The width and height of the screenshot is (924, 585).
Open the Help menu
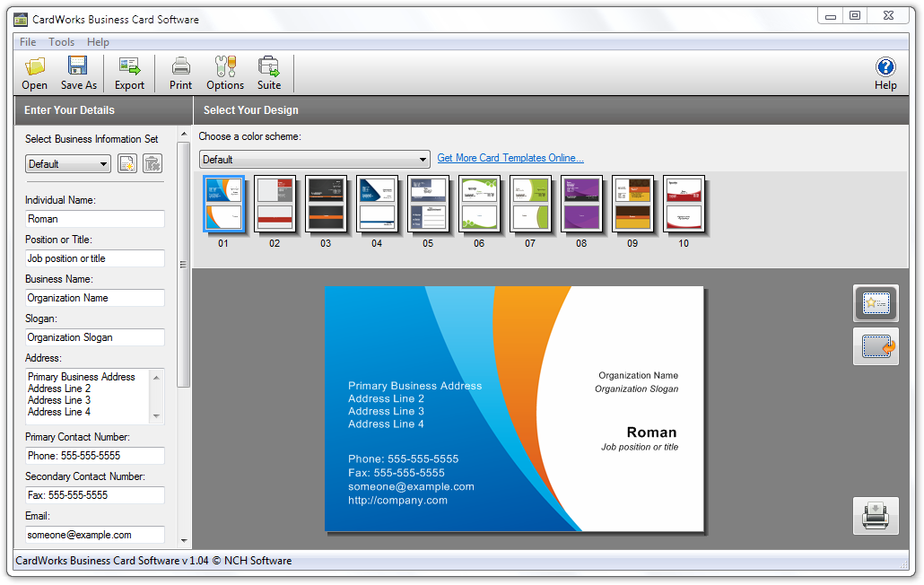(x=98, y=42)
